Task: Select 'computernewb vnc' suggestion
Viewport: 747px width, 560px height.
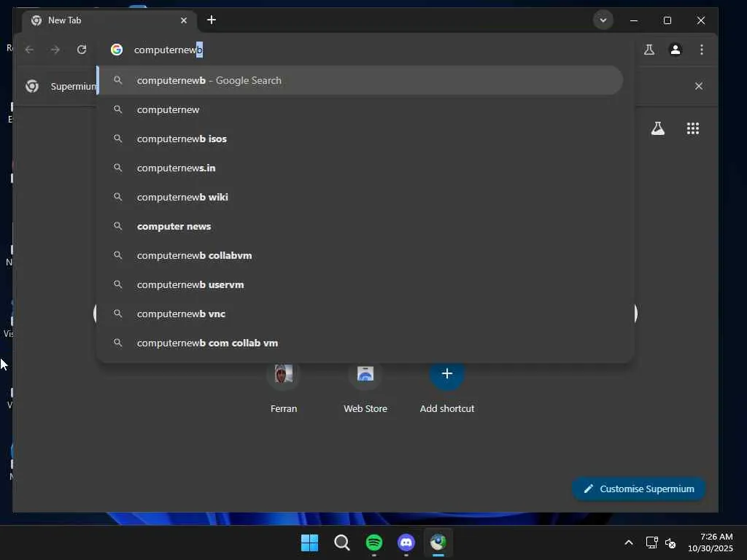Action: [360, 314]
